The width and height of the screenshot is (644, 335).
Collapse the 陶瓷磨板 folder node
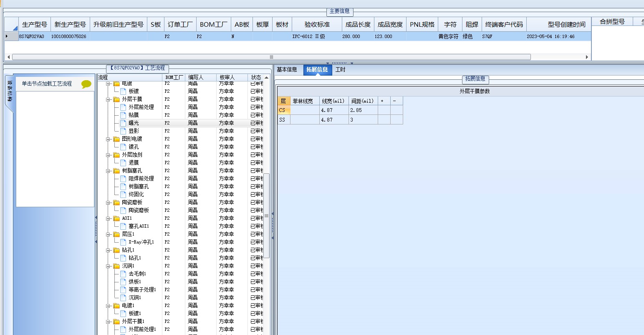[108, 203]
